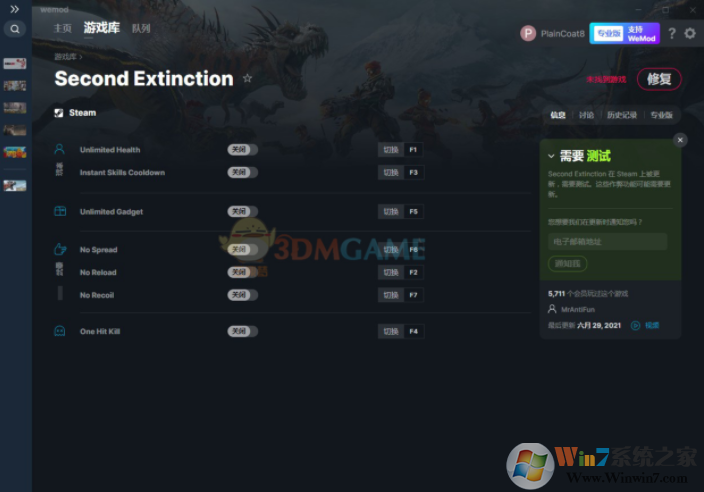
Task: Click the F3 key label
Action: [x=414, y=172]
